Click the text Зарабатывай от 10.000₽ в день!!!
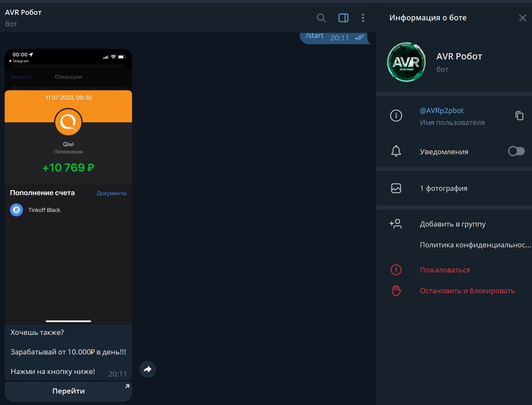This screenshot has height=405, width=532. tap(68, 352)
